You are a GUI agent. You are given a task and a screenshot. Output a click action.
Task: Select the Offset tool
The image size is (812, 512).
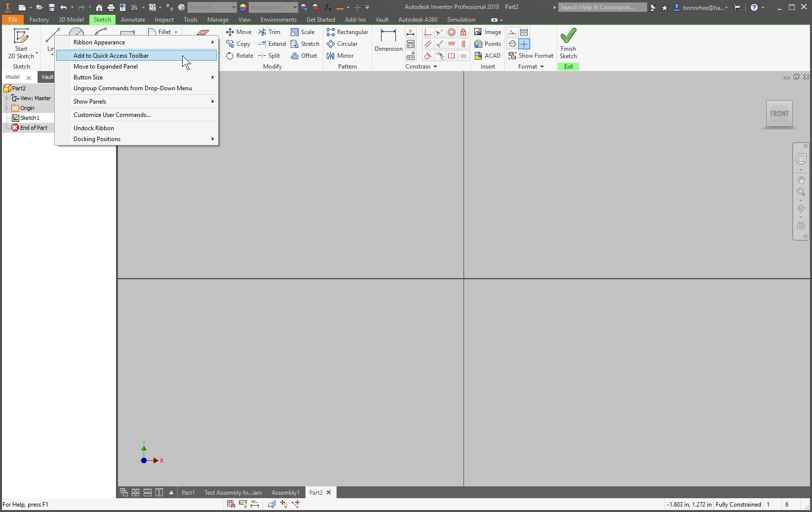(304, 55)
